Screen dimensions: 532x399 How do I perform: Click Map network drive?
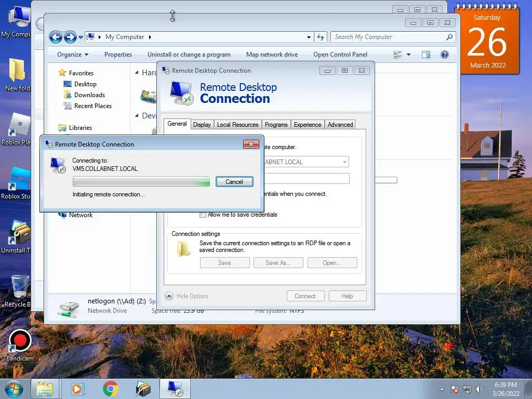click(272, 54)
